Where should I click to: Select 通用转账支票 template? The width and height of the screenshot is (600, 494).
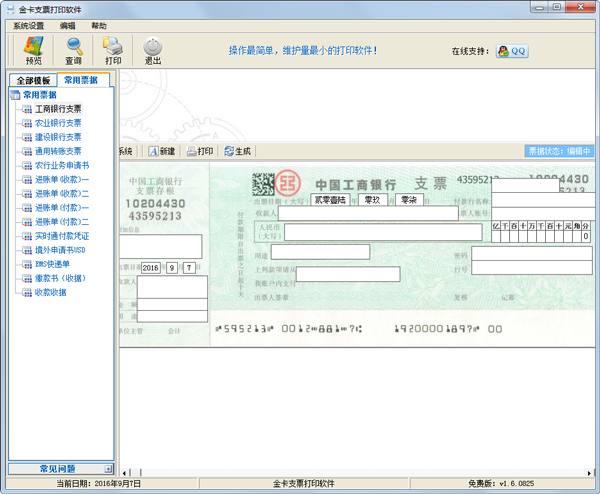[x=58, y=151]
